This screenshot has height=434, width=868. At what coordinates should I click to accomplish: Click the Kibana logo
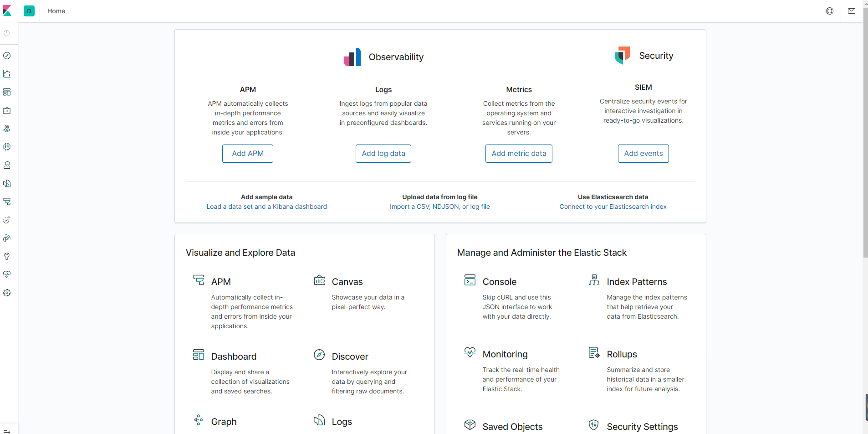click(7, 11)
